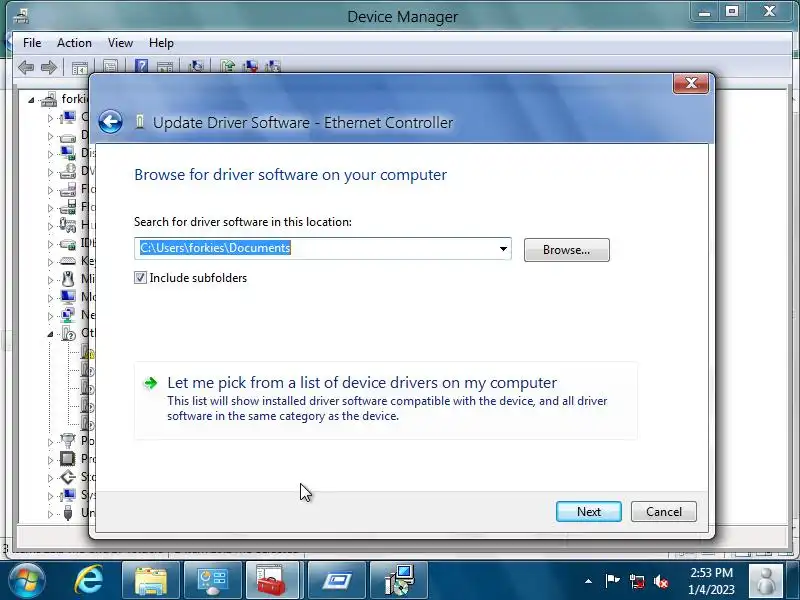Click the Browse... button
The height and width of the screenshot is (600, 800).
[x=566, y=250]
